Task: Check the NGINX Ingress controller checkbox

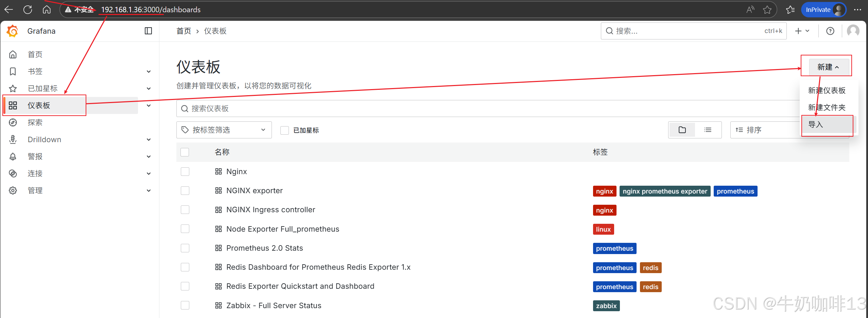Action: coord(185,210)
